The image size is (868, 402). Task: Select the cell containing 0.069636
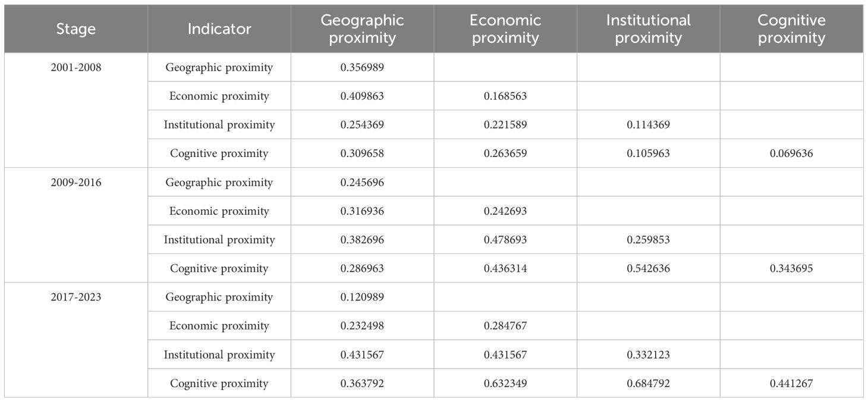pos(791,153)
